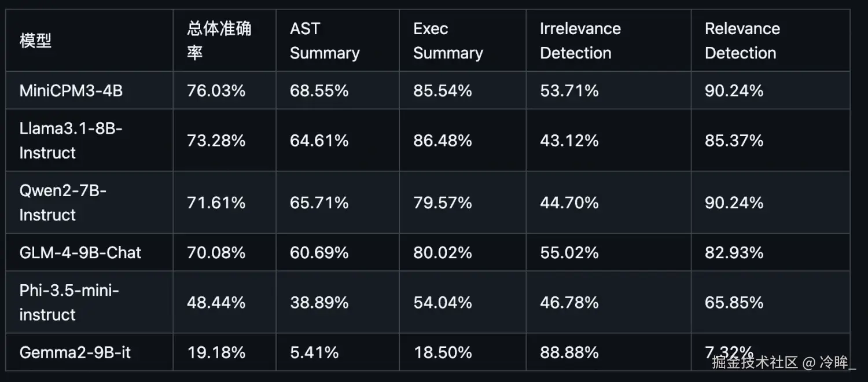Image resolution: width=868 pixels, height=382 pixels.
Task: Click the 76.03% overall accuracy value
Action: (216, 91)
